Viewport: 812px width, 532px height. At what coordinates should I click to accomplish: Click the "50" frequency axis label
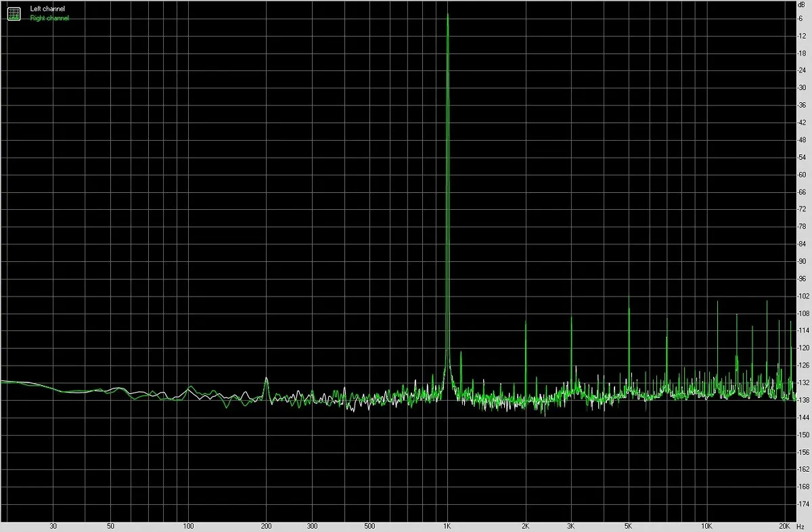pos(110,526)
